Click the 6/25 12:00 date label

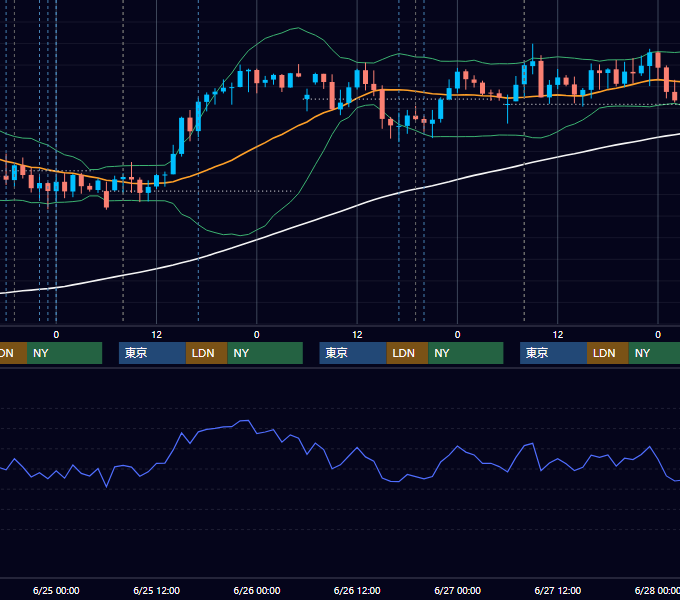(157, 590)
